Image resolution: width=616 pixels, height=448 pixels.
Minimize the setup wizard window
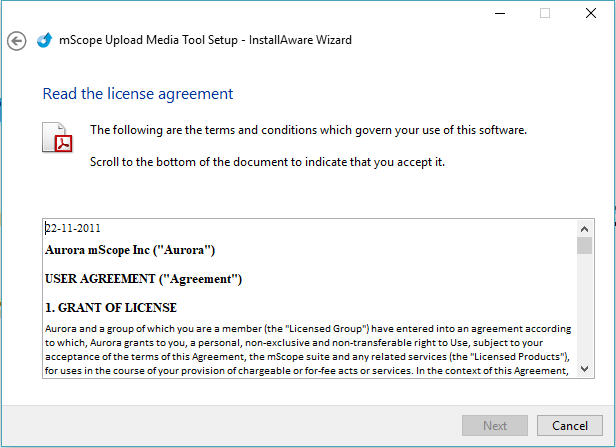(499, 14)
